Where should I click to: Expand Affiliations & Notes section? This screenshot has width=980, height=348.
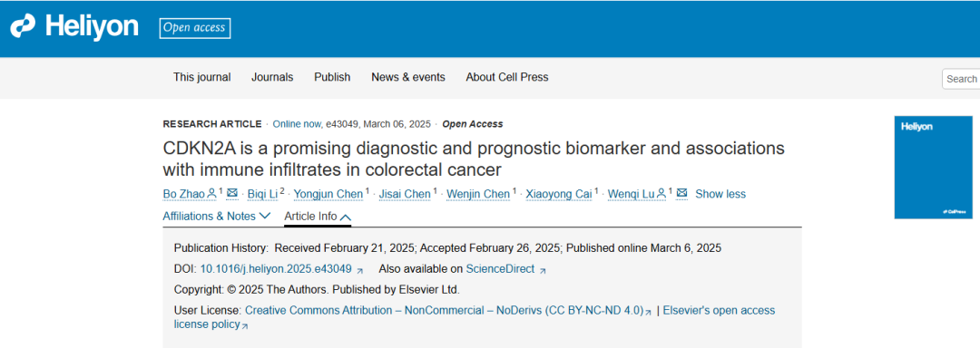tap(216, 217)
